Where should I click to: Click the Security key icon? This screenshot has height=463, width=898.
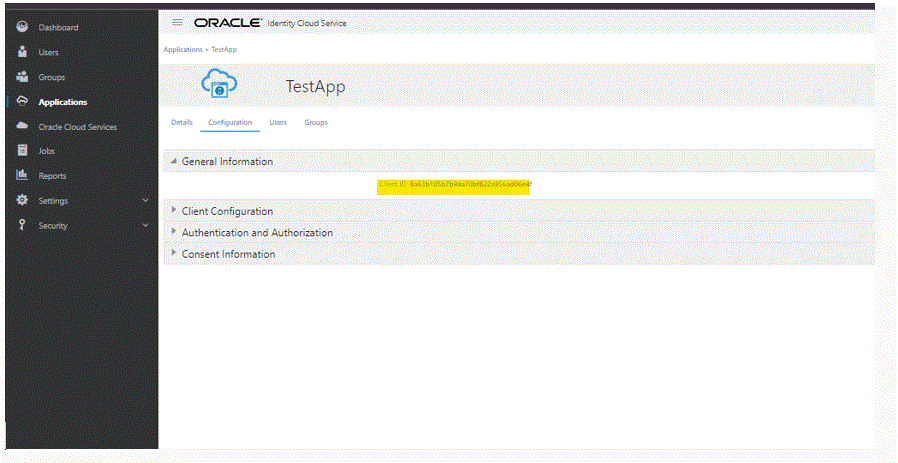[22, 225]
